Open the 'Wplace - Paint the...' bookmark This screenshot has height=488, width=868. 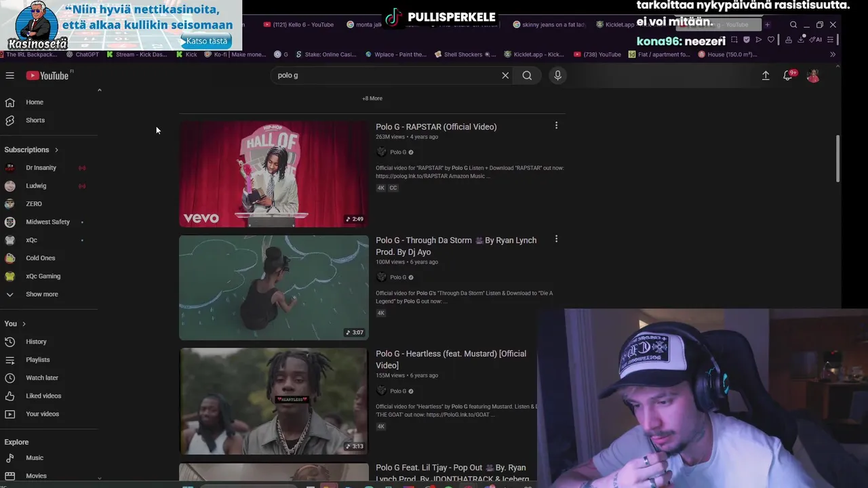coord(396,54)
